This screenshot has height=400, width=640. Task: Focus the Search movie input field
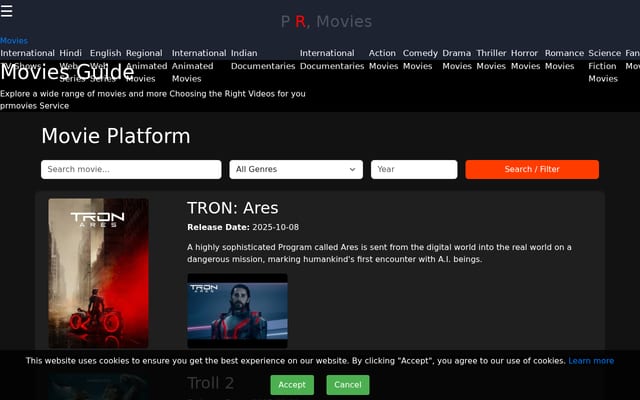tap(131, 169)
